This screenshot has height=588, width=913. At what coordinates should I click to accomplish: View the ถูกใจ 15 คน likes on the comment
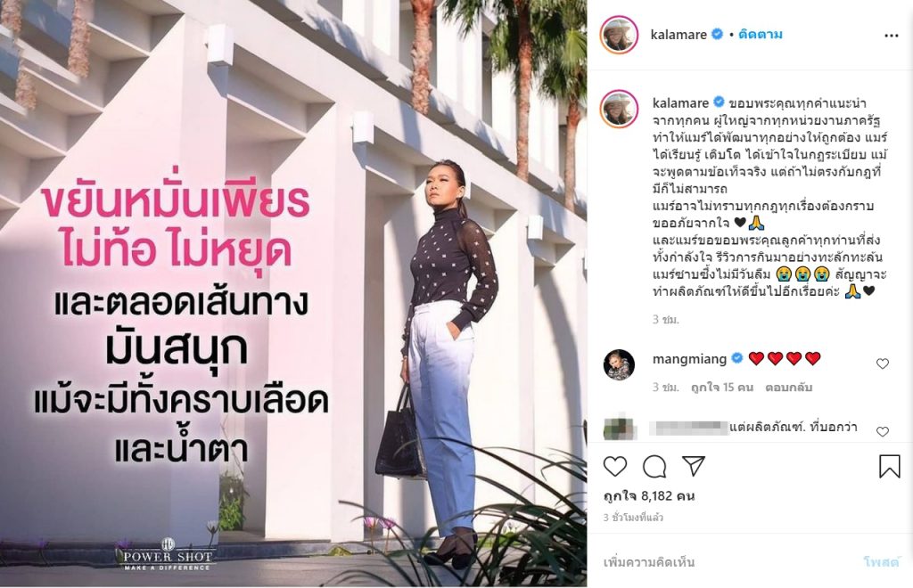(722, 388)
